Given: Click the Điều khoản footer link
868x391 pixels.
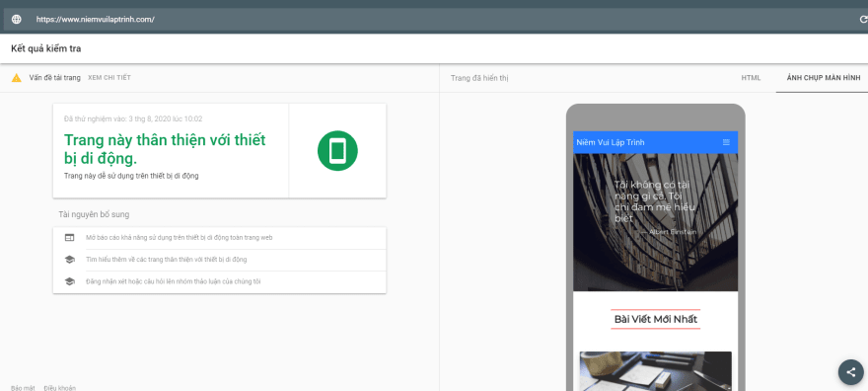Looking at the screenshot, I should (60, 388).
